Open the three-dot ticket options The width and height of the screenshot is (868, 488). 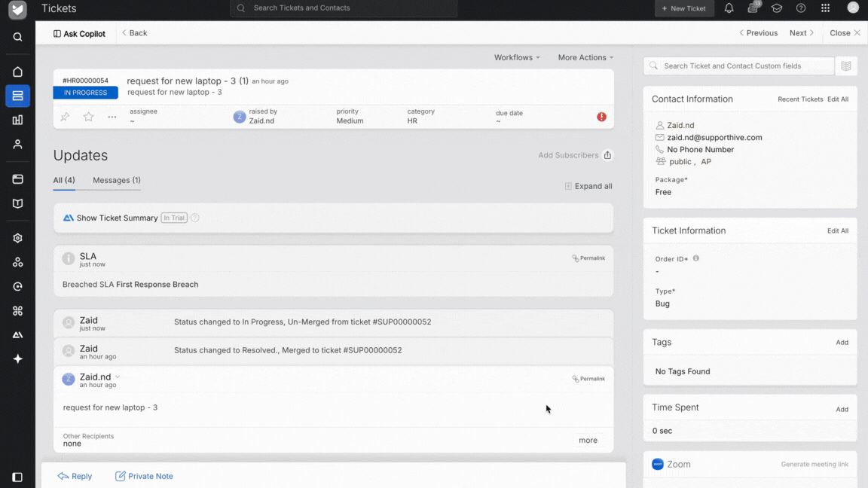pos(112,117)
